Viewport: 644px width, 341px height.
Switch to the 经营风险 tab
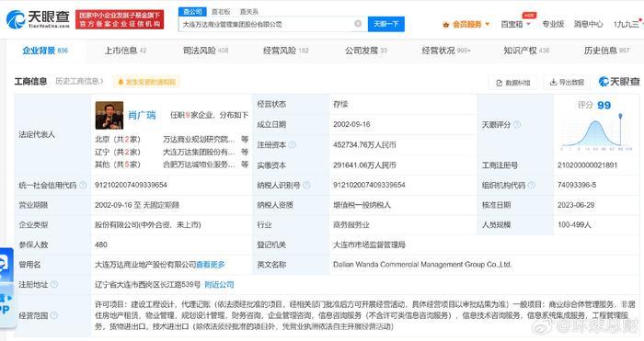[285, 51]
